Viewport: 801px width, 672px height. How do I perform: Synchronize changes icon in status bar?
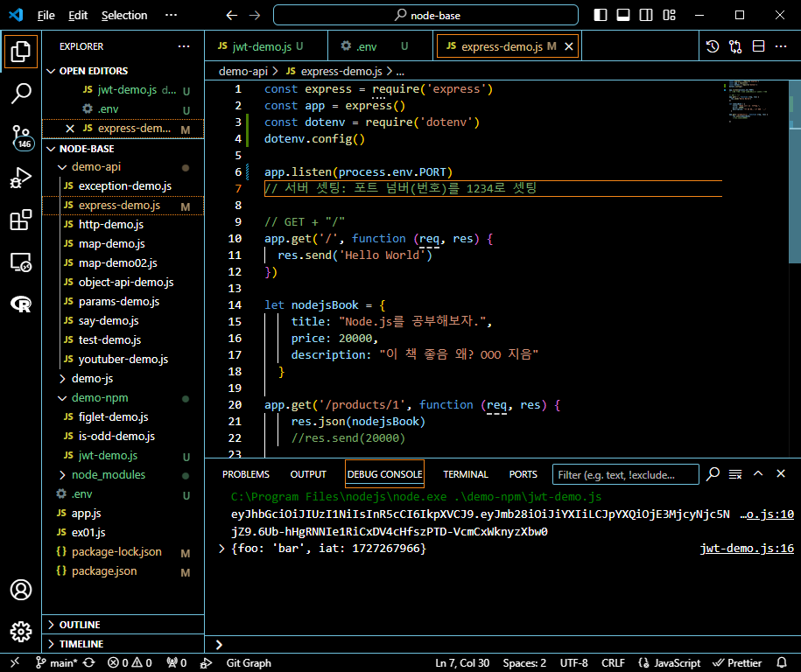pos(89,662)
